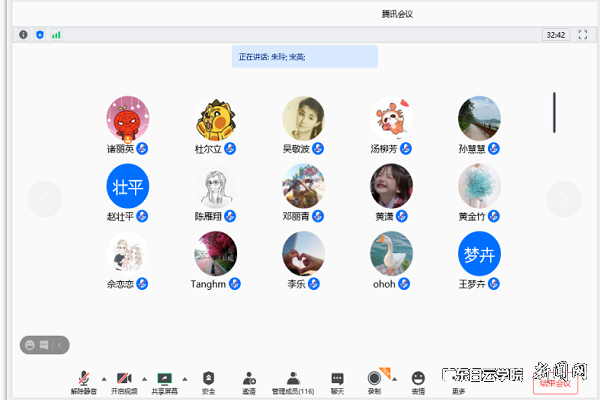Go to next participant page arrow
The image size is (600, 400).
(564, 199)
